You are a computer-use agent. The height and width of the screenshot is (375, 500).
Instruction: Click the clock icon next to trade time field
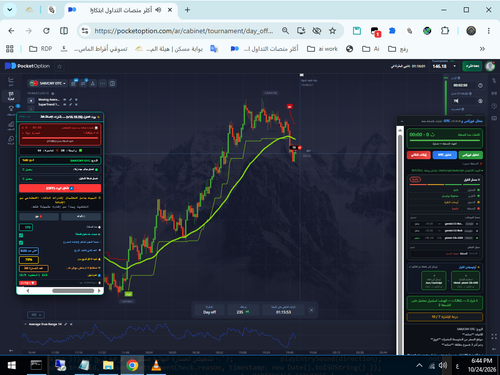coord(480,85)
